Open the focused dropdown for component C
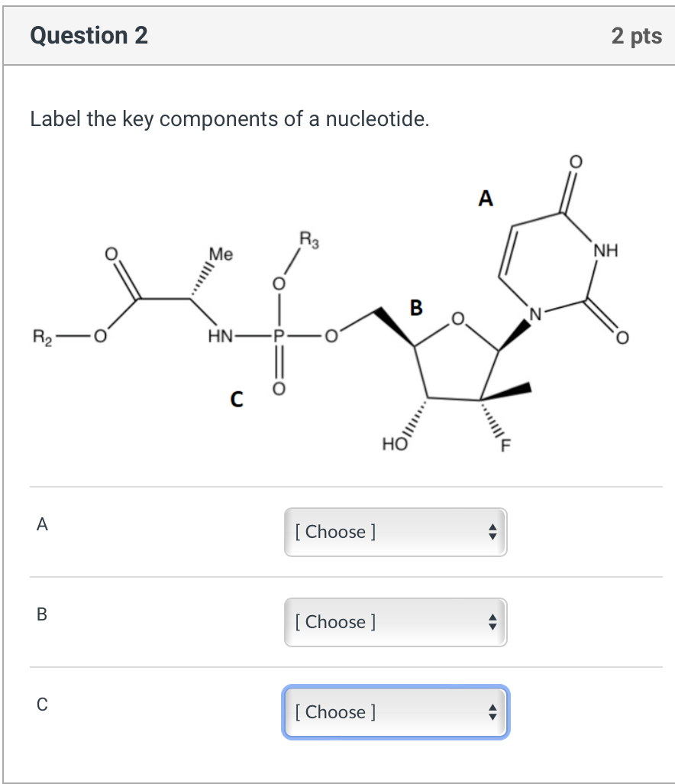 (x=396, y=712)
